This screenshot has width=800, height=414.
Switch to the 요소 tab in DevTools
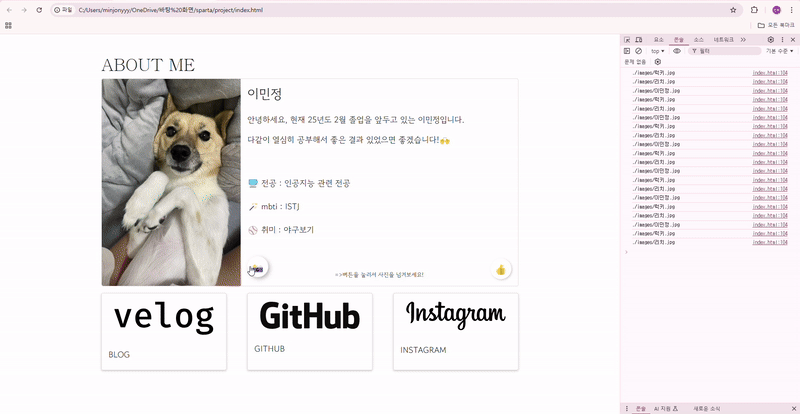[659, 39]
